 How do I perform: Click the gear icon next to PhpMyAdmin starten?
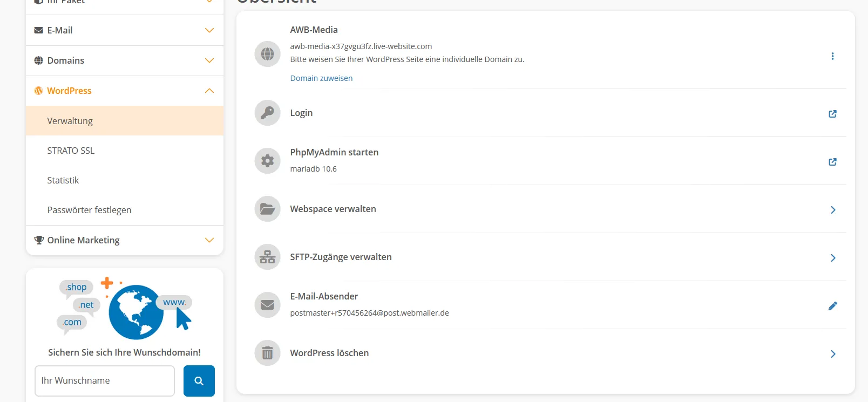tap(268, 161)
